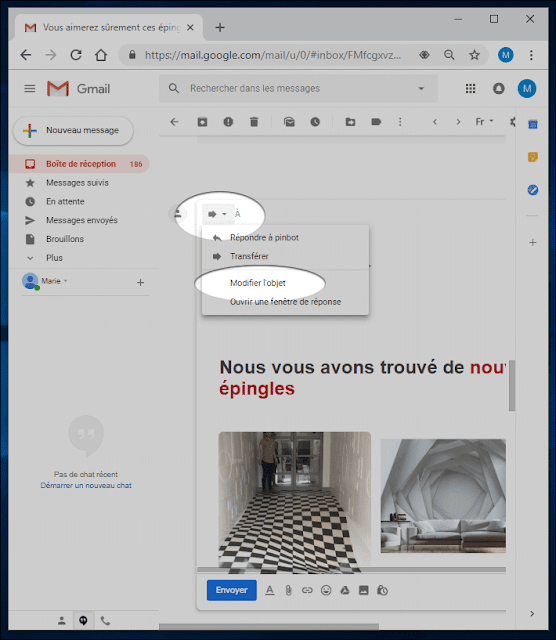Screen dimensions: 556x640
Task: Open the reply type dropdown arrow
Action: (x=225, y=214)
